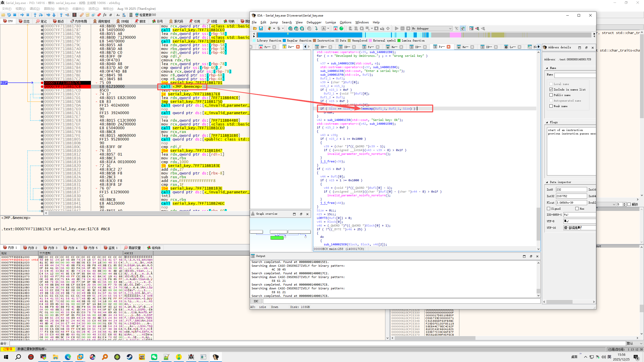Collapse the Data inspector section
Viewport: 644px width, 362px height.
coord(547,182)
